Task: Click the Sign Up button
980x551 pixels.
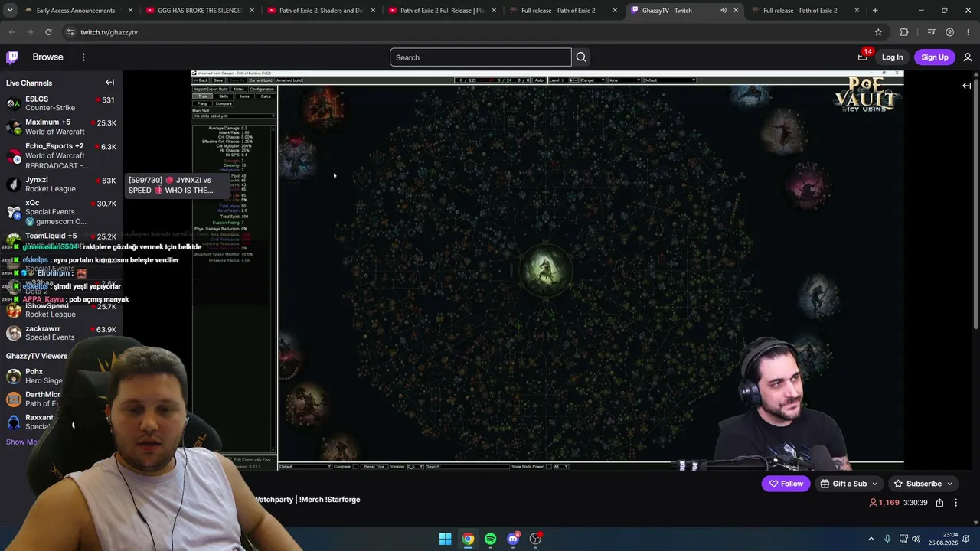Action: click(934, 57)
